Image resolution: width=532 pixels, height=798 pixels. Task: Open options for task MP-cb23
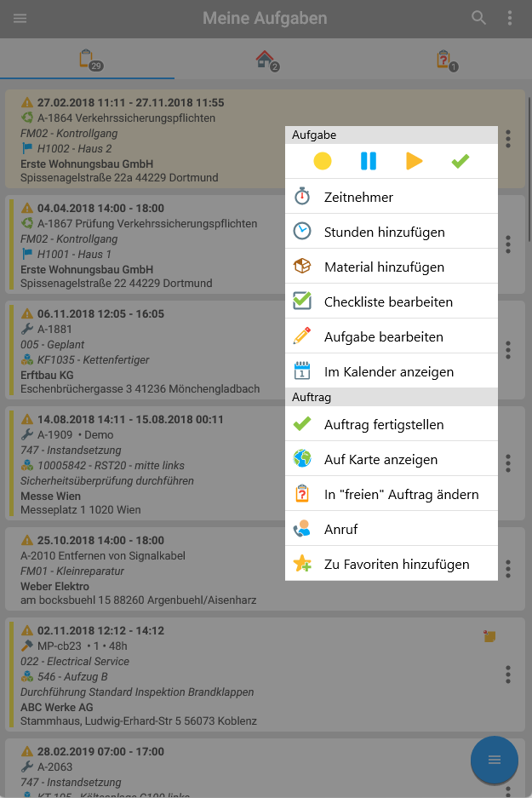pyautogui.click(x=507, y=675)
